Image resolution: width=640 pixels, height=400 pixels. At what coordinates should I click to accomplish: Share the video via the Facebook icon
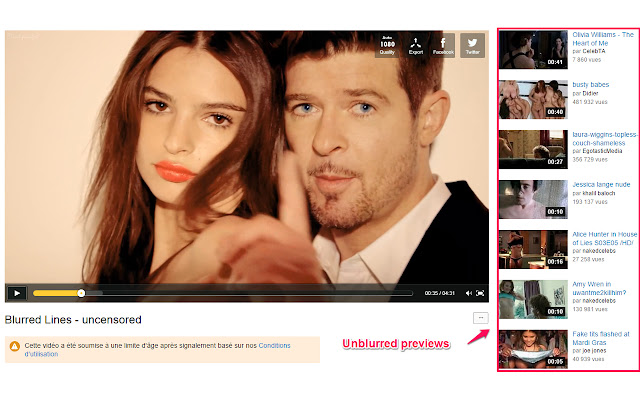(443, 45)
